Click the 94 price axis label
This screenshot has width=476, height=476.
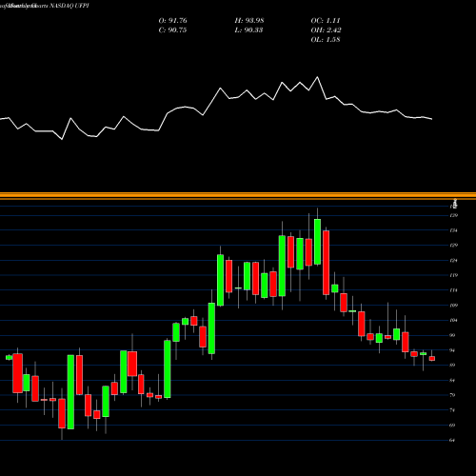pos(452,350)
